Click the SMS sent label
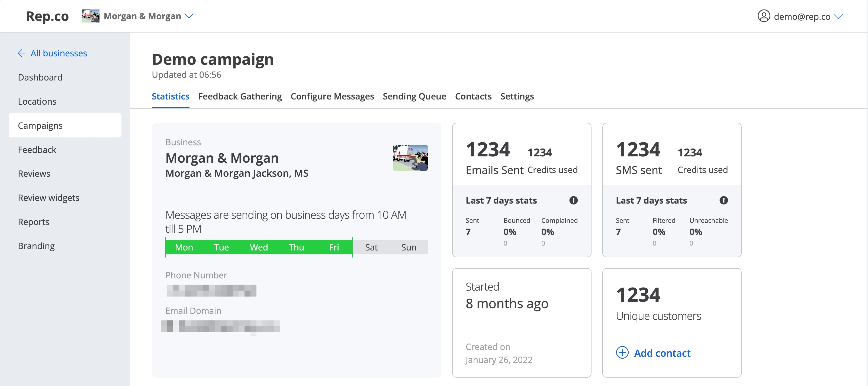Screen dimensions: 868x386 coord(639,170)
